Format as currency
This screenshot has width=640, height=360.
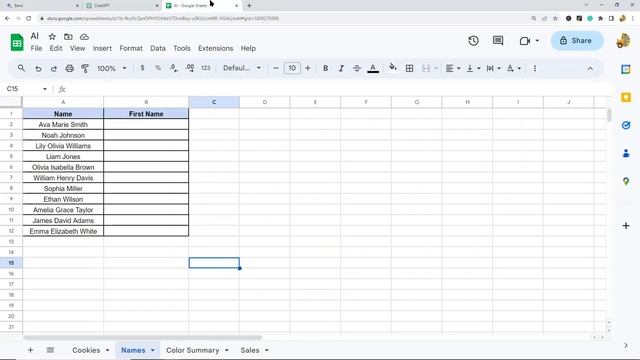click(x=142, y=68)
